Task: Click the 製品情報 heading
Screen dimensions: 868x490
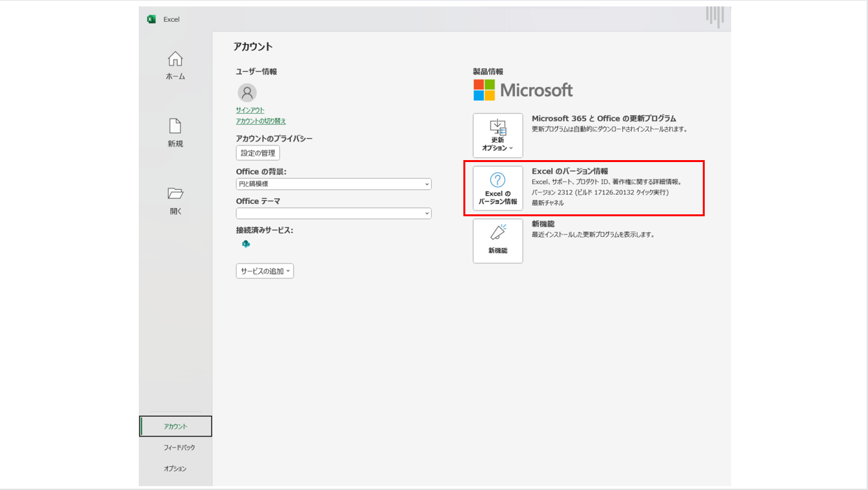Action: tap(488, 72)
